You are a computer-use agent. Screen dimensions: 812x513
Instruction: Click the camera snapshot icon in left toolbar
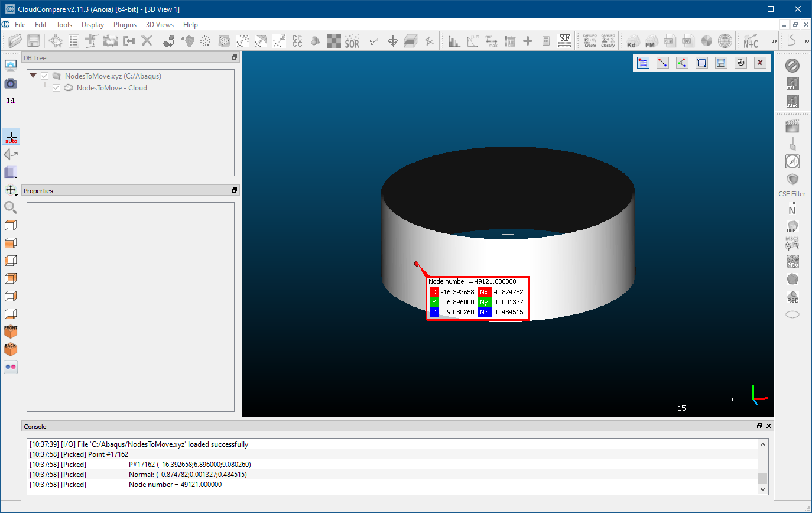11,83
